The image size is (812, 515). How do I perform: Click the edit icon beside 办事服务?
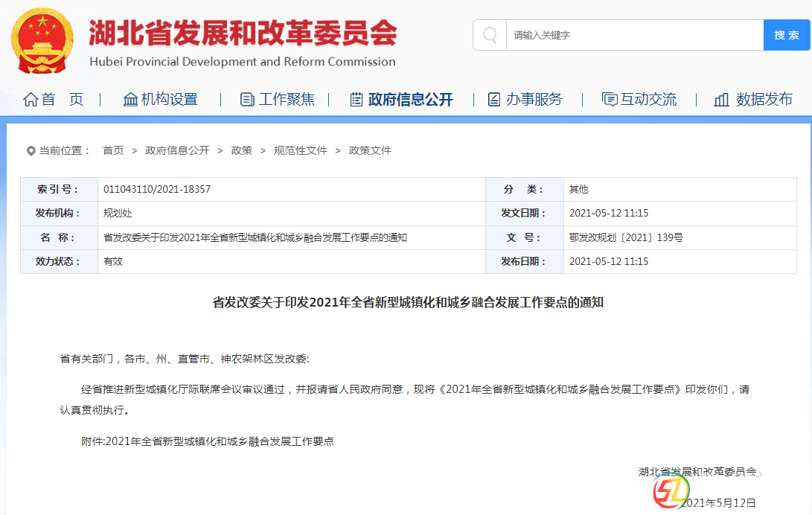[x=494, y=100]
